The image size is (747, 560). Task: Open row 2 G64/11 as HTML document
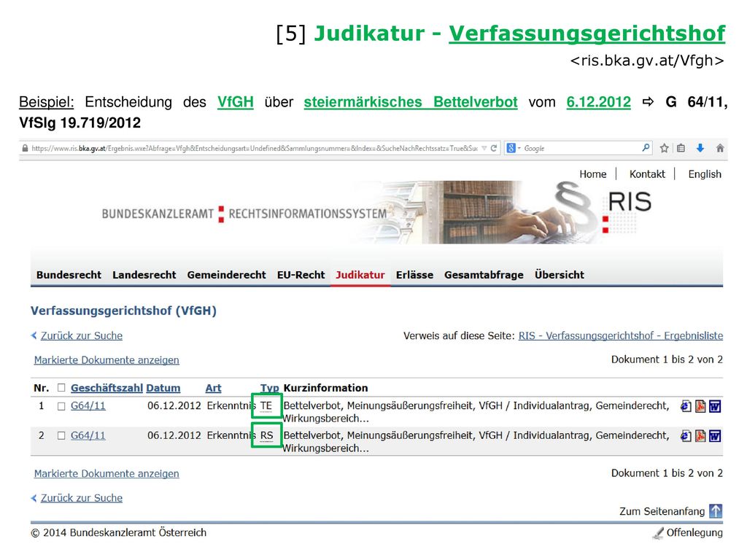[686, 436]
